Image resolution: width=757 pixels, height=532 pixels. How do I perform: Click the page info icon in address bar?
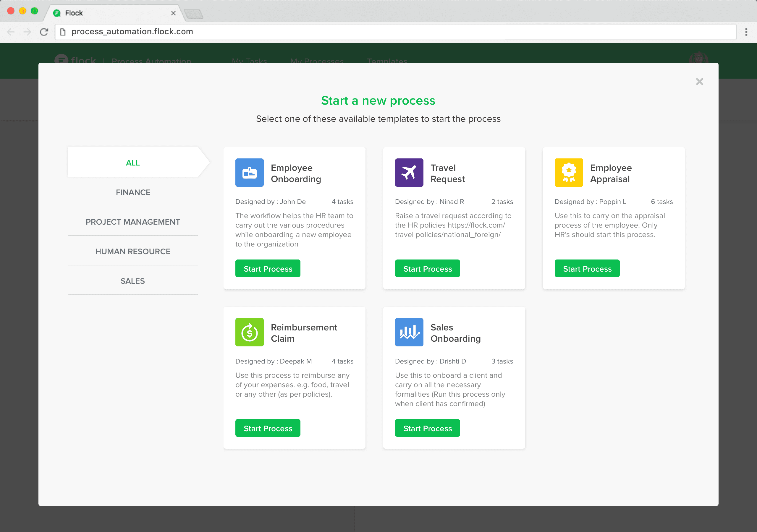click(63, 32)
